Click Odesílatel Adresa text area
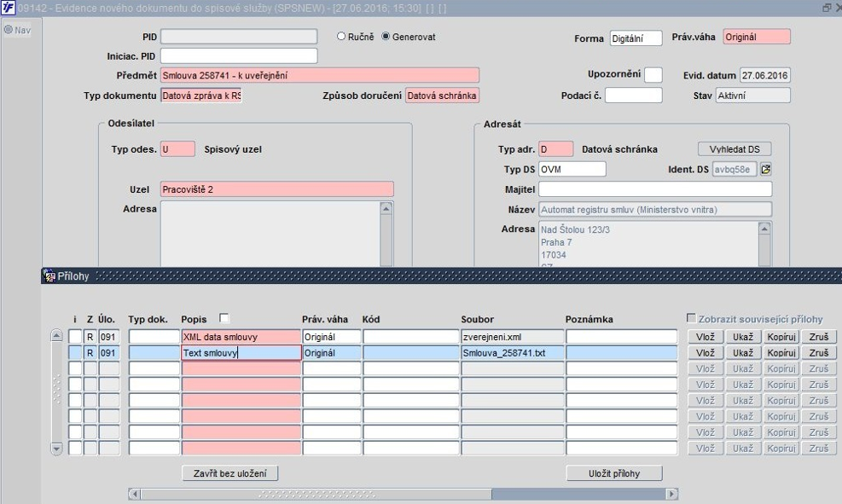This screenshot has height=504, width=842. 270,234
